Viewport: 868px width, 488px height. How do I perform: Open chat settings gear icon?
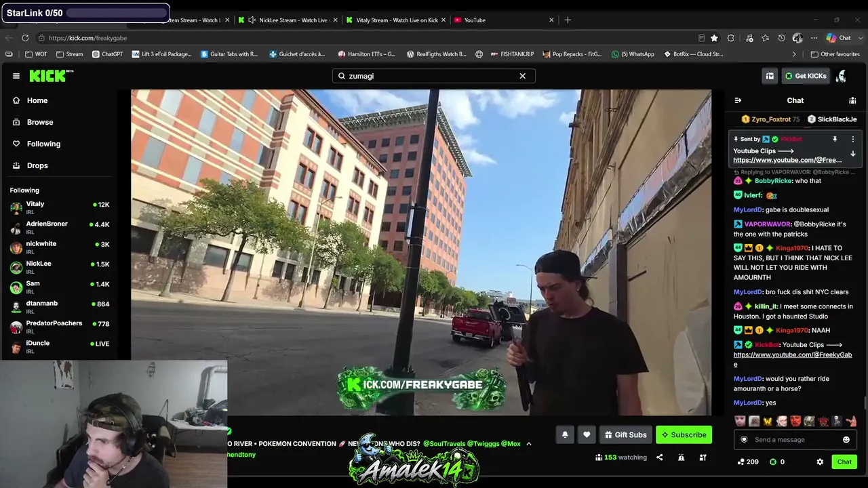820,462
